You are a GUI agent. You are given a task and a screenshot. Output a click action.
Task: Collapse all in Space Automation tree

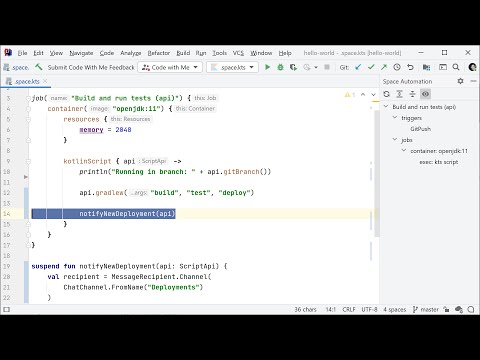(412, 94)
